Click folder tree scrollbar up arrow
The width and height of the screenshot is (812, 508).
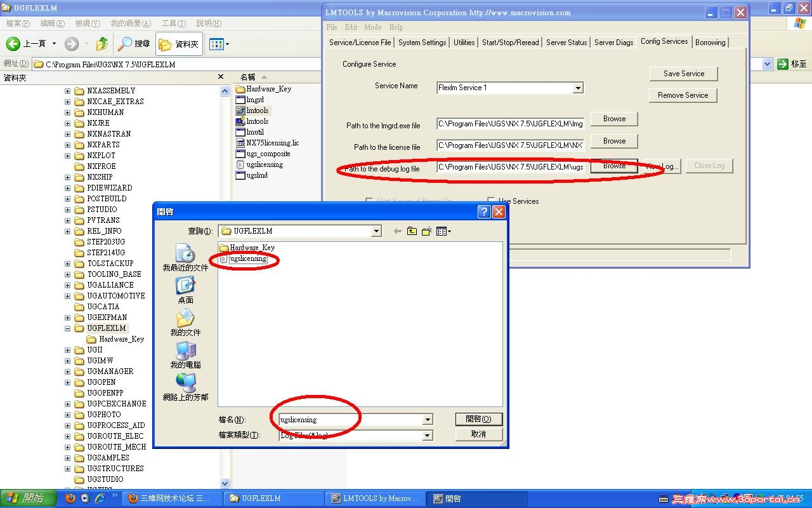[225, 91]
